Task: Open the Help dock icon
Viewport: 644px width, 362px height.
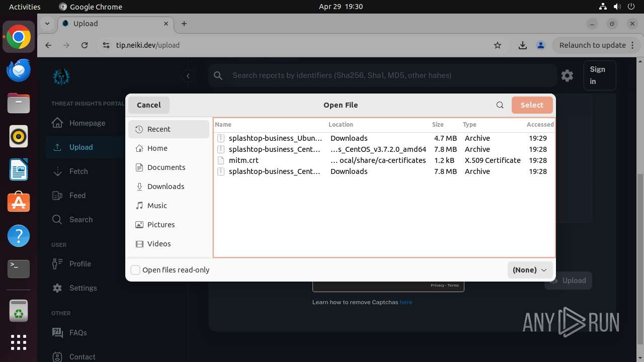Action: pyautogui.click(x=19, y=236)
